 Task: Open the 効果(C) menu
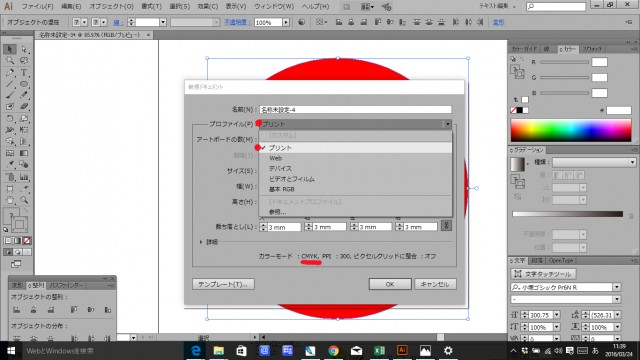tap(208, 7)
